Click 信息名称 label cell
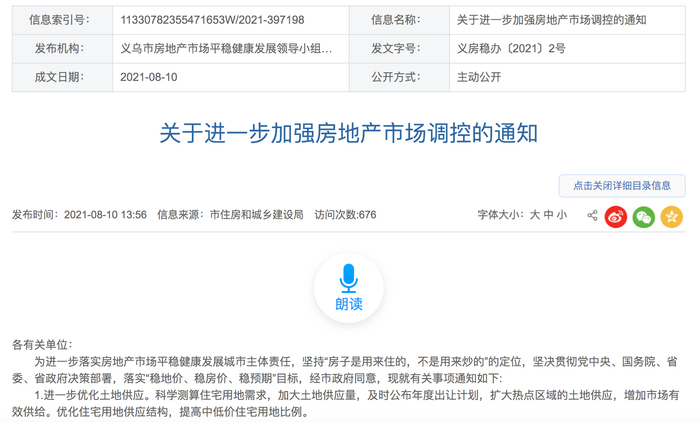700x422 pixels. click(x=400, y=20)
